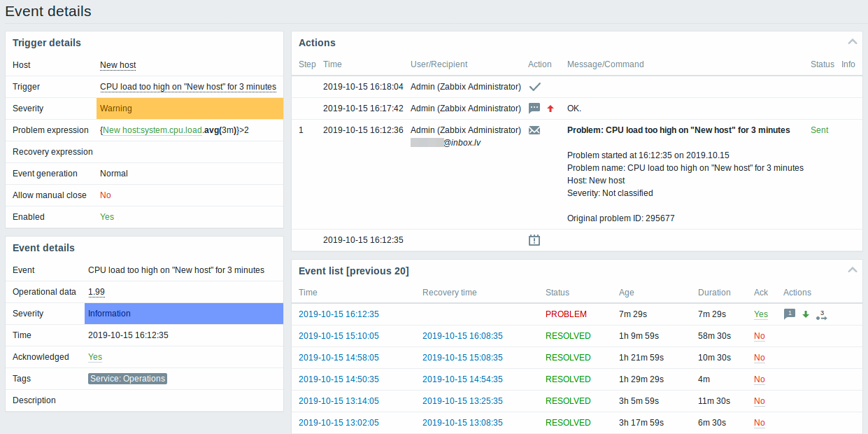Click Ack No for the 15:10:05 event
Image resolution: width=868 pixels, height=434 pixels.
(x=760, y=336)
